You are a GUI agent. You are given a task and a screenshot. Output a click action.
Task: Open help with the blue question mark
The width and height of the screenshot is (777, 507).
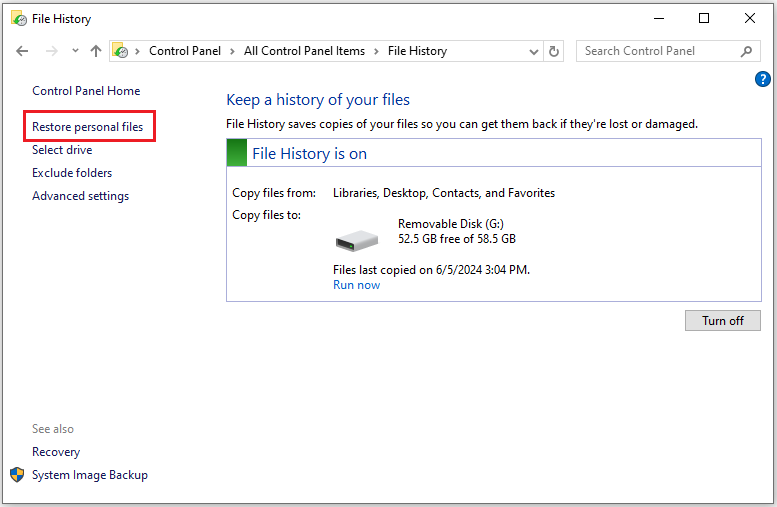coord(763,79)
